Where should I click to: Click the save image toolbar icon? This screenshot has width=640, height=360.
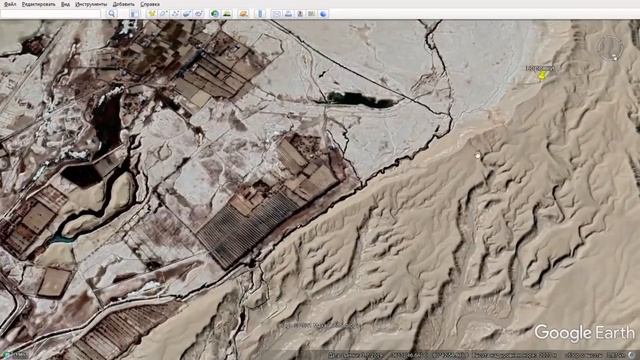300,14
